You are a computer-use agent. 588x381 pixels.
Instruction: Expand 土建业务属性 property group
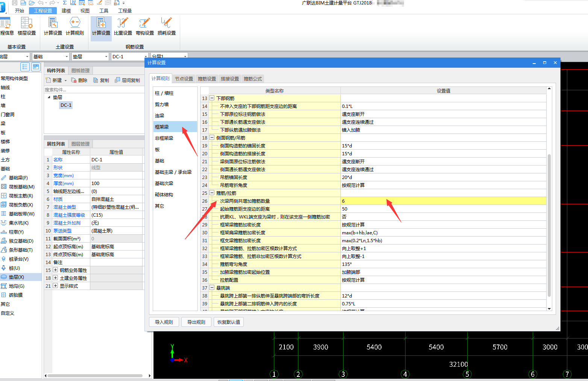[x=55, y=278]
